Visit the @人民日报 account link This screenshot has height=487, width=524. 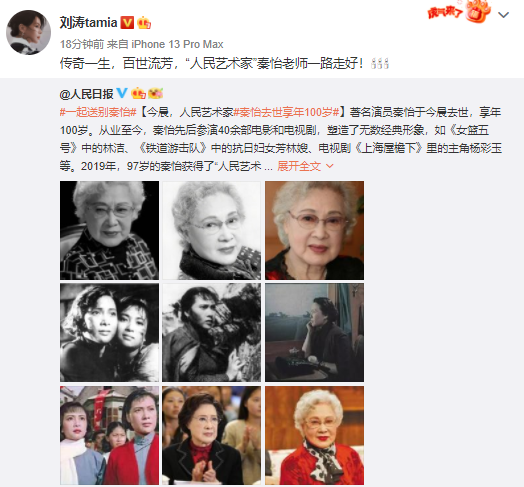tap(87, 94)
